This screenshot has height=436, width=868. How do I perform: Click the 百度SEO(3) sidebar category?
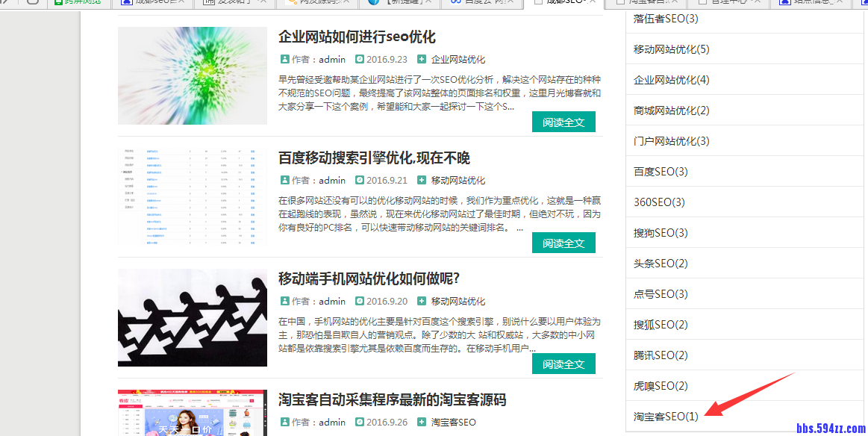(x=660, y=171)
